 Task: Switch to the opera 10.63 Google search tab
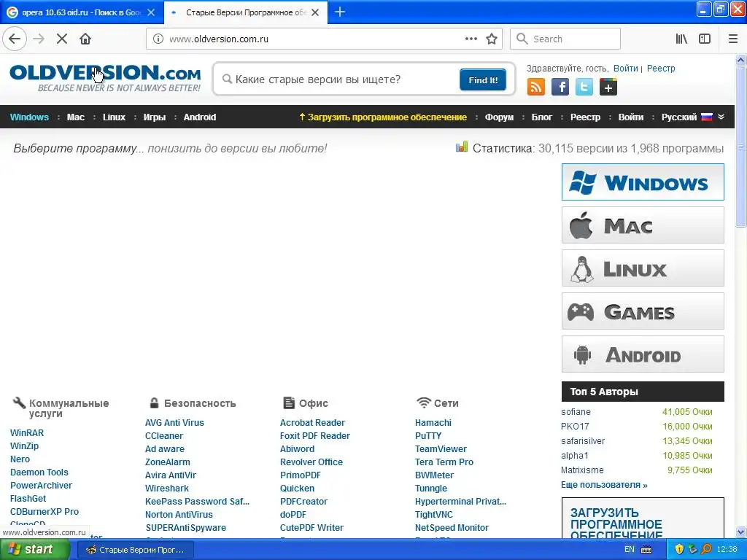tap(82, 12)
